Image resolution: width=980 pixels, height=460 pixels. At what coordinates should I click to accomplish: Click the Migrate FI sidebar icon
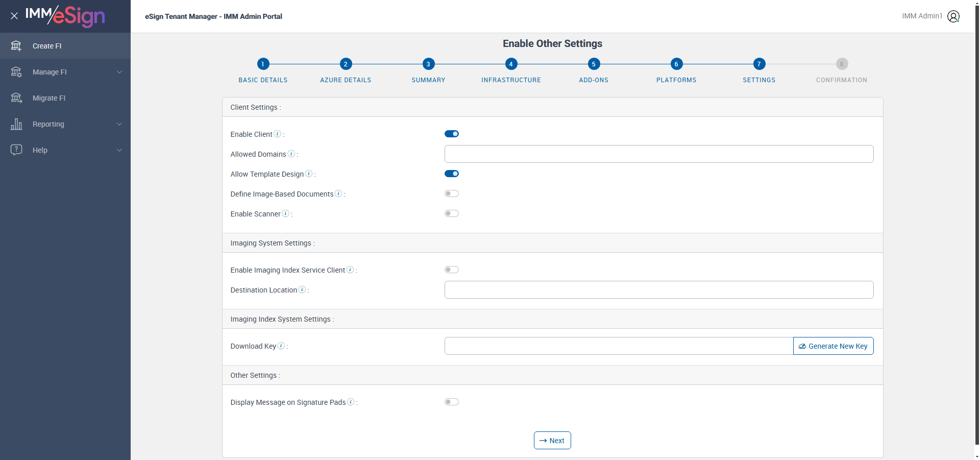pyautogui.click(x=16, y=98)
